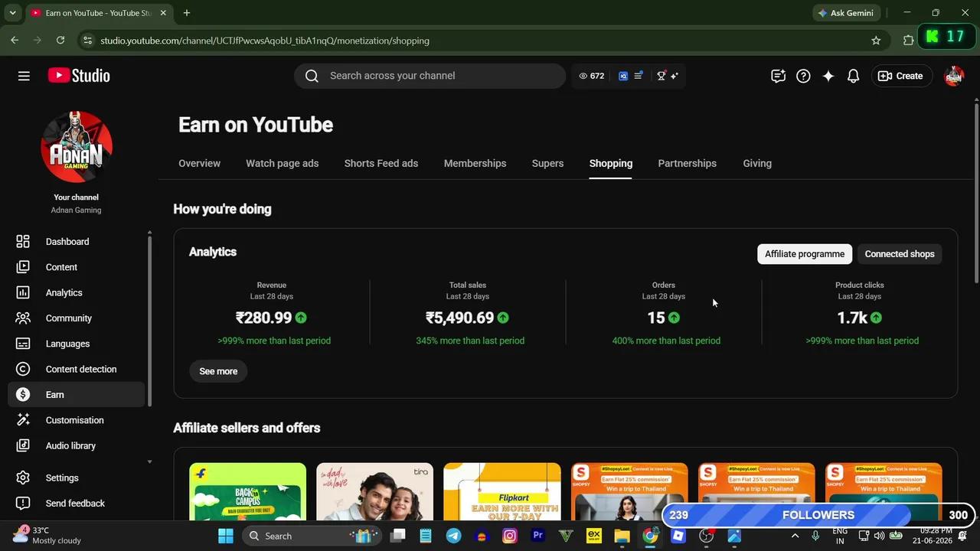Click the trophy extension icon
Viewport: 980px width, 551px height.
[x=661, y=76]
